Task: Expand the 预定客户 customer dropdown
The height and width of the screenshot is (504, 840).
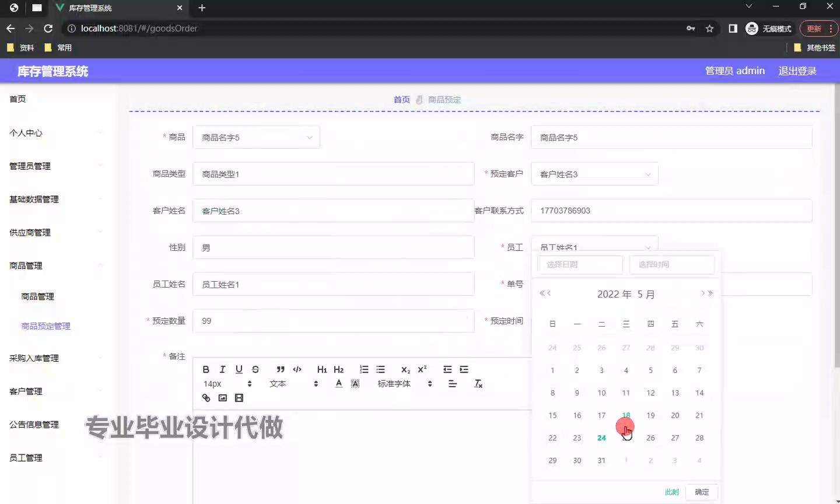Action: click(x=594, y=174)
